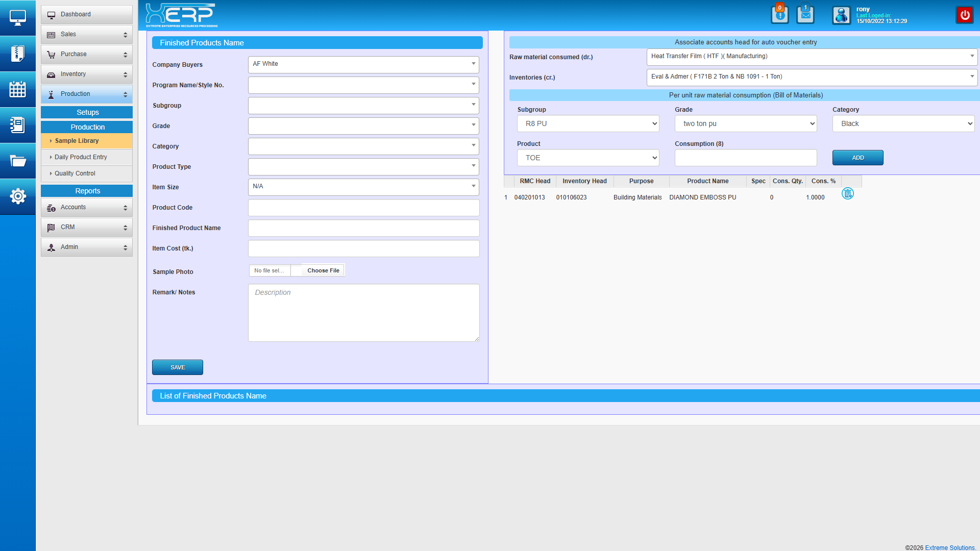980x551 pixels.
Task: Click the calendar icon in left sidebar
Action: coord(17,89)
